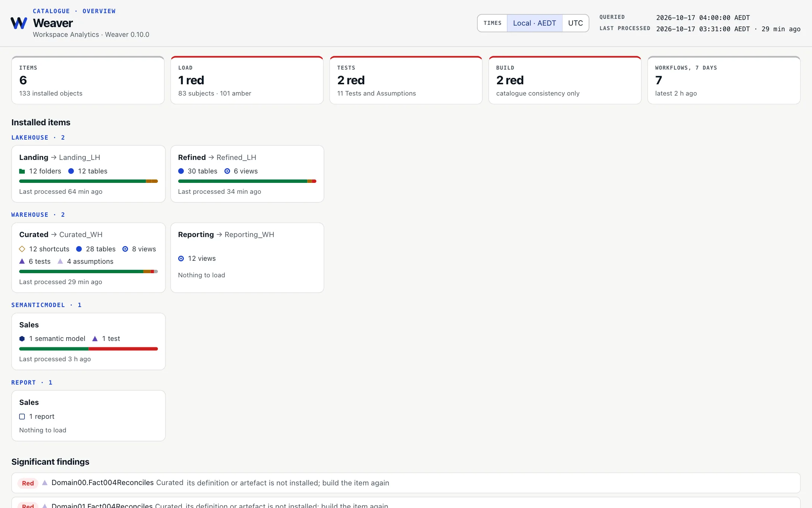Open the Load 1 red summary card
This screenshot has width=812, height=508.
(247, 80)
